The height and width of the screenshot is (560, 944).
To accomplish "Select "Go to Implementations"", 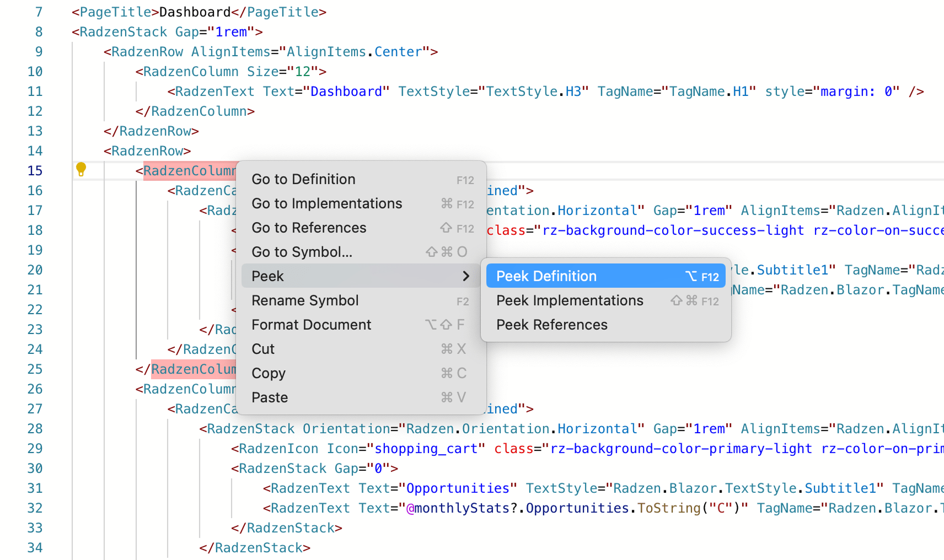I will tap(326, 203).
